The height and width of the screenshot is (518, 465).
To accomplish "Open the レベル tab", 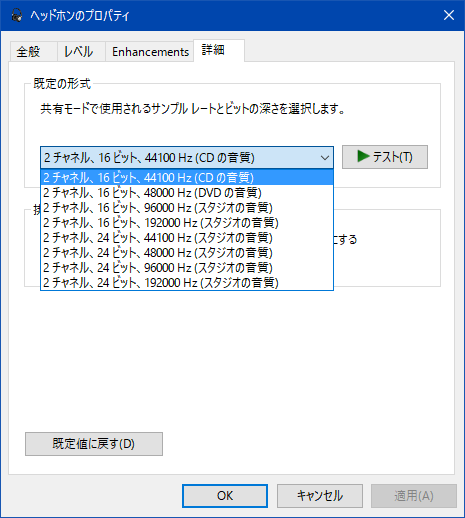I will point(81,52).
